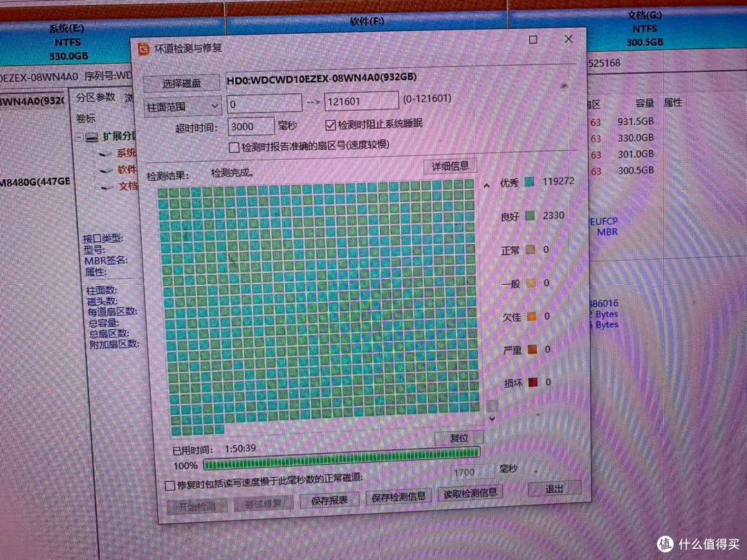Viewport: 747px width, 560px height.
Task: Click the 良好 green legend swatch
Action: pyautogui.click(x=530, y=216)
